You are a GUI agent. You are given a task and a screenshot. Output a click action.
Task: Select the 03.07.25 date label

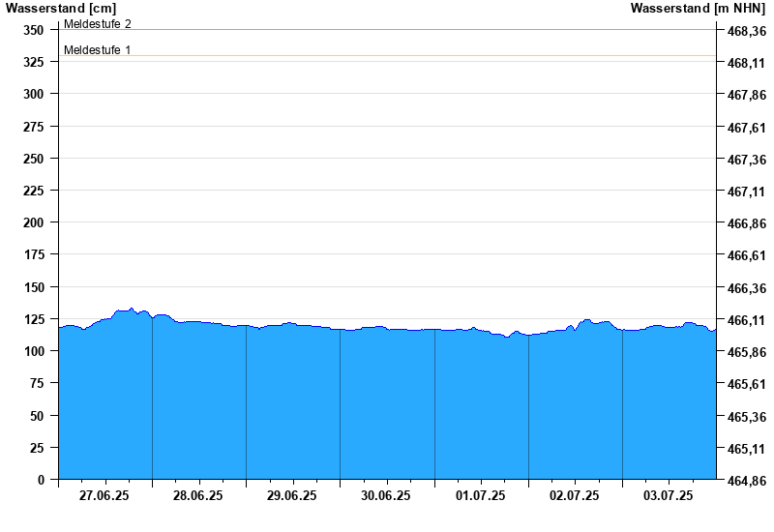click(x=669, y=495)
